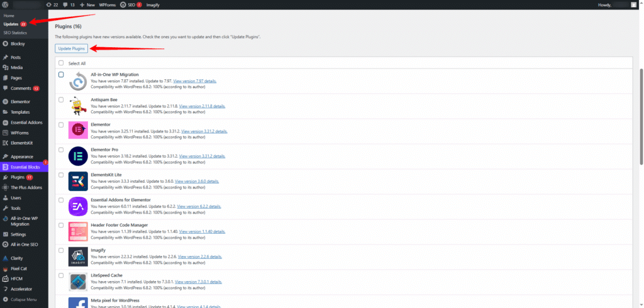Click the user avatar next to Howdy
The image size is (644, 308).
[634, 5]
